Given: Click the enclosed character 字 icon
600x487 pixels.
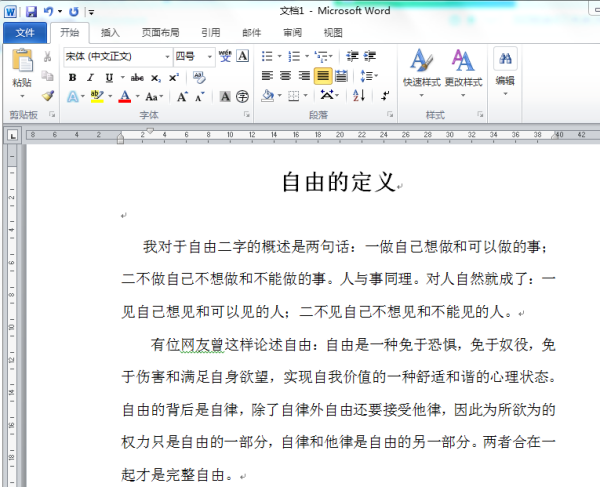Looking at the screenshot, I should [x=242, y=96].
